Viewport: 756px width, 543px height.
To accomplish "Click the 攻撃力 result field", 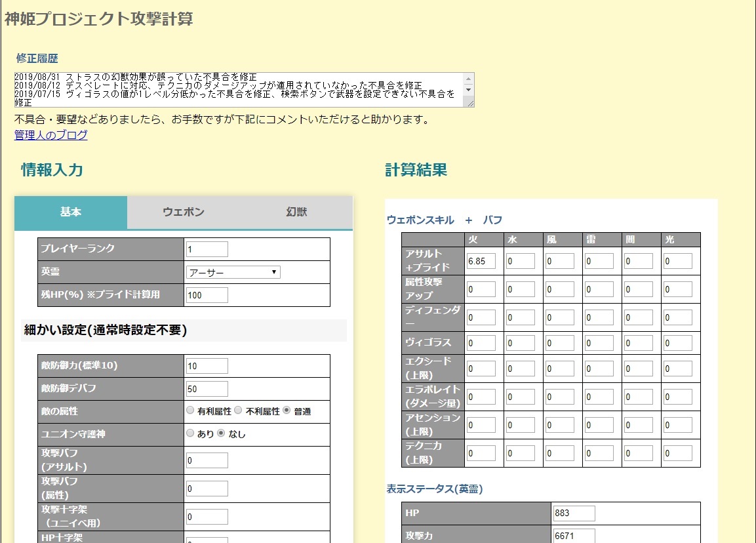I will (x=574, y=536).
